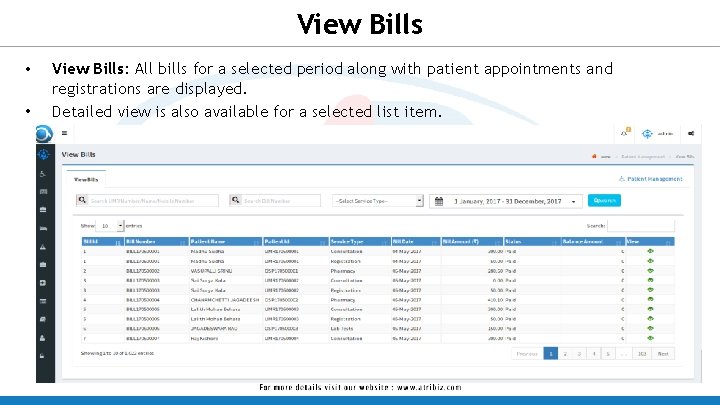
Task: Go to page 4 in pagination
Action: tap(594, 354)
